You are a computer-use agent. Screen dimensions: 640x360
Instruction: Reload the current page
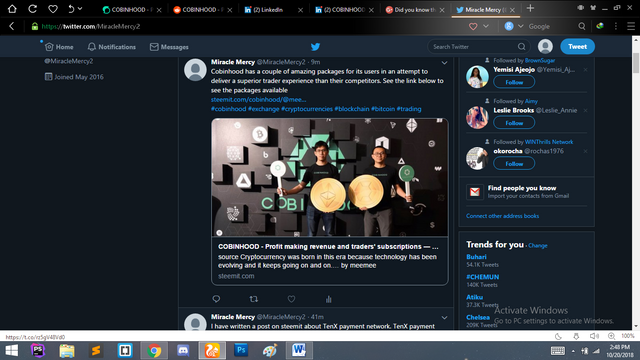tap(33, 9)
